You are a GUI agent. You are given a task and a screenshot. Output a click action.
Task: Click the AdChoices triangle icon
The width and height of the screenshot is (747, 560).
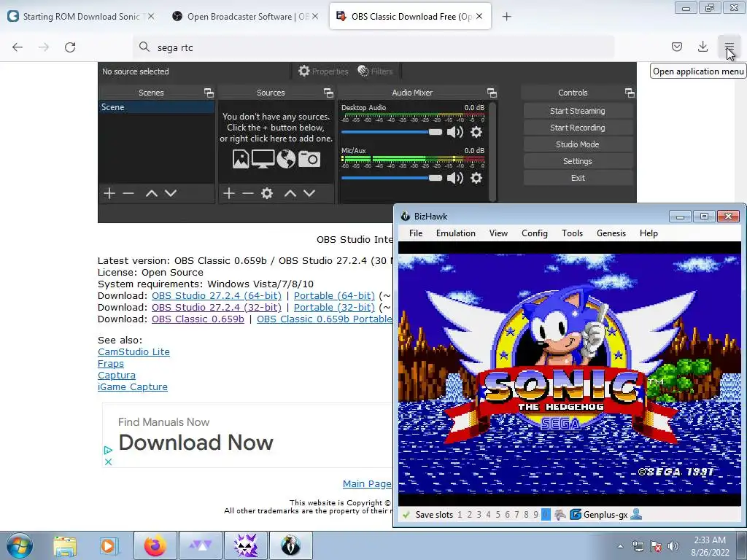(x=108, y=450)
